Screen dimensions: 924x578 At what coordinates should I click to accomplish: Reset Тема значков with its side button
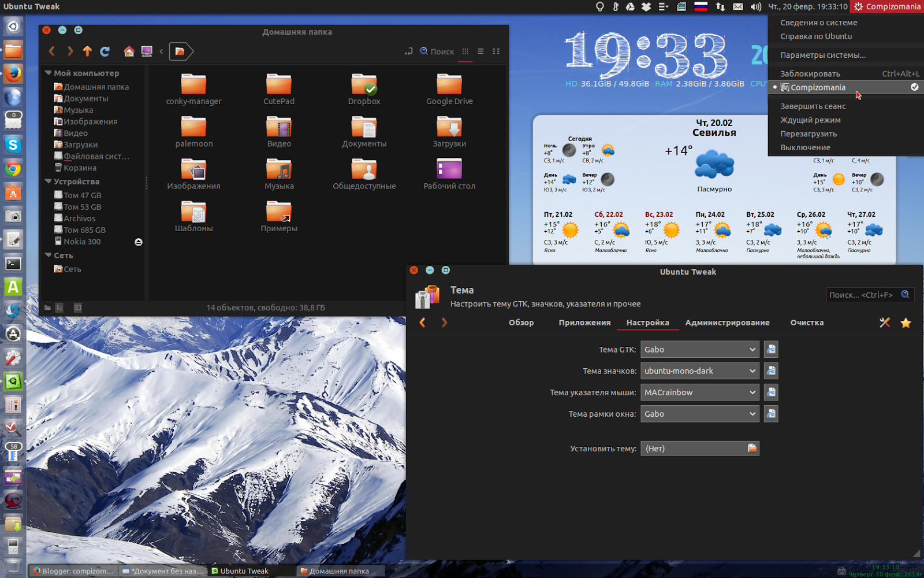771,371
